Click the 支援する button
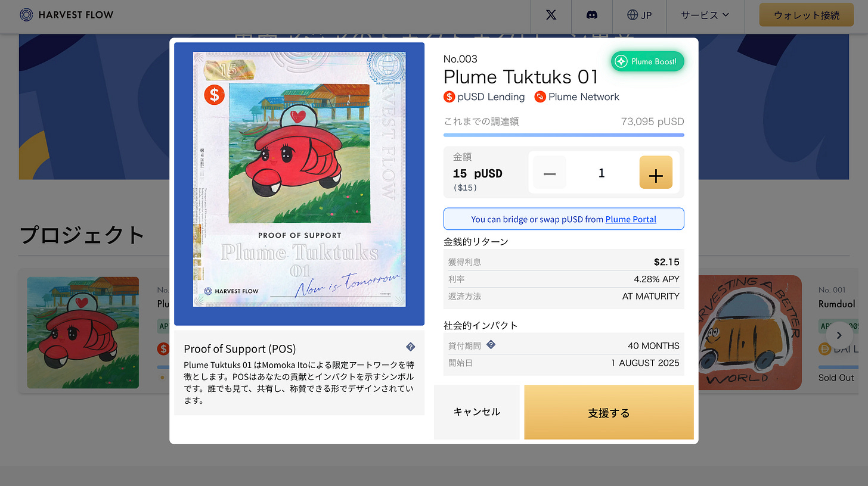The width and height of the screenshot is (868, 486). coord(609,412)
